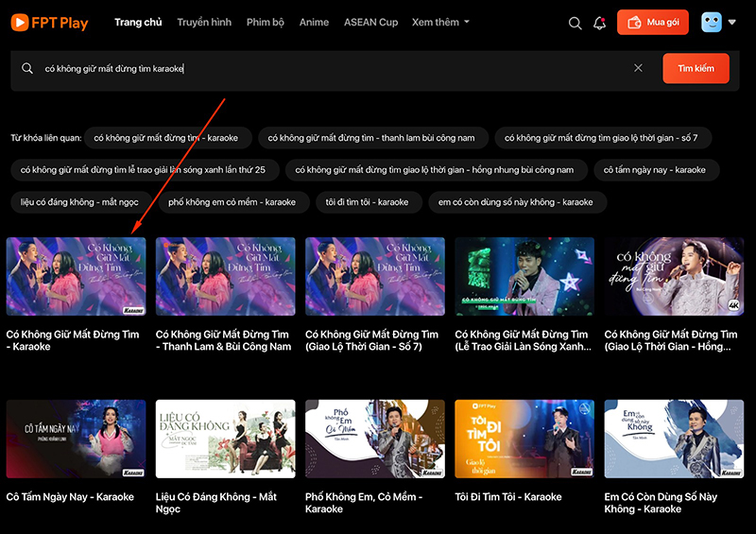Viewport: 756px width, 534px height.
Task: Open the Anime section
Action: click(314, 22)
